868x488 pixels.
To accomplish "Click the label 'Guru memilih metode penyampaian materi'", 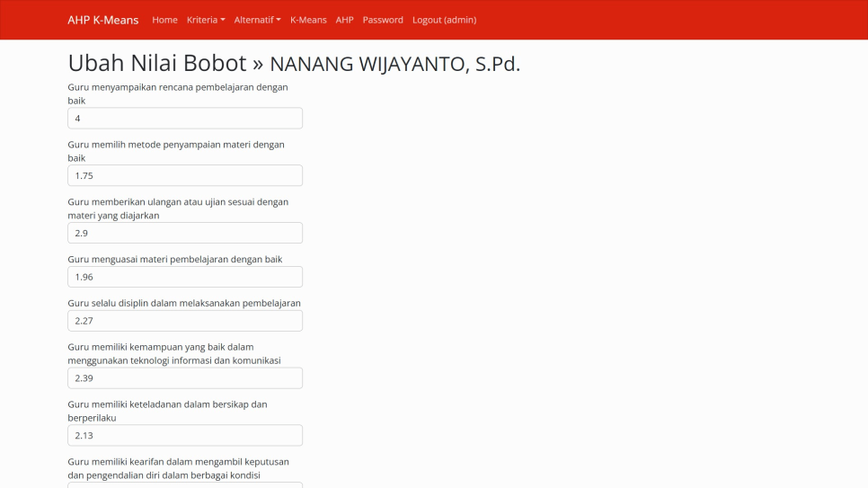I will [175, 145].
